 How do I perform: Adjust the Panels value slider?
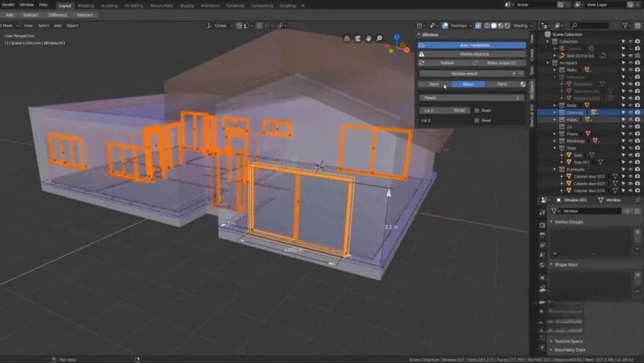click(472, 98)
